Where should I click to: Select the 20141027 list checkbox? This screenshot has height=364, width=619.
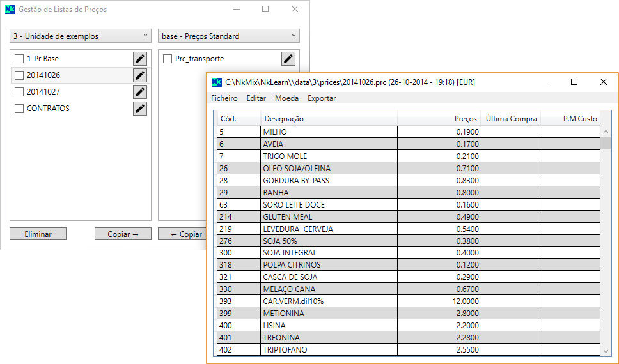tap(19, 92)
